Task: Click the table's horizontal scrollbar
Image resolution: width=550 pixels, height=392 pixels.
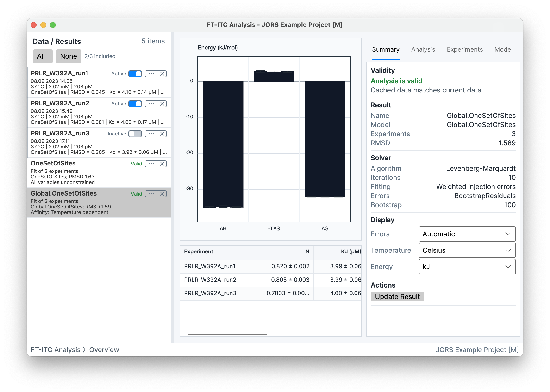Action: (x=228, y=335)
